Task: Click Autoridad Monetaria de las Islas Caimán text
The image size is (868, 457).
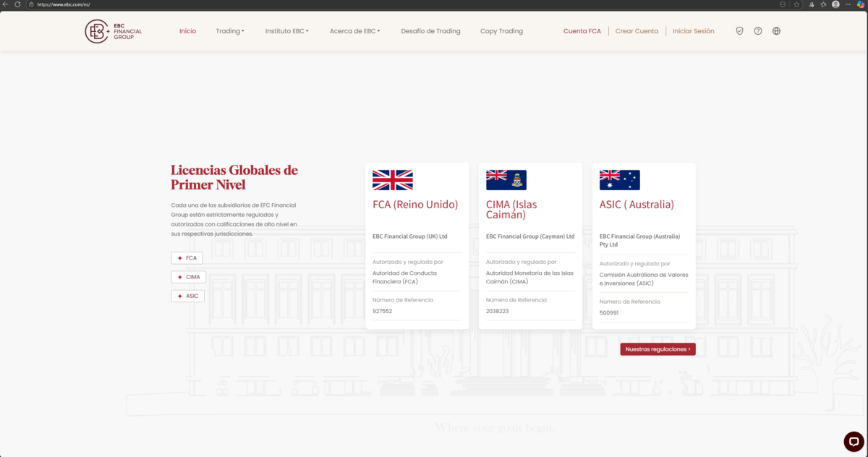Action: pyautogui.click(x=529, y=277)
